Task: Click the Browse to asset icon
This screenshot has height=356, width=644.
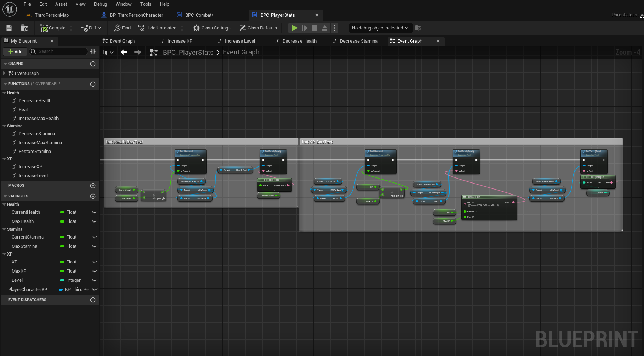Action: tap(24, 28)
